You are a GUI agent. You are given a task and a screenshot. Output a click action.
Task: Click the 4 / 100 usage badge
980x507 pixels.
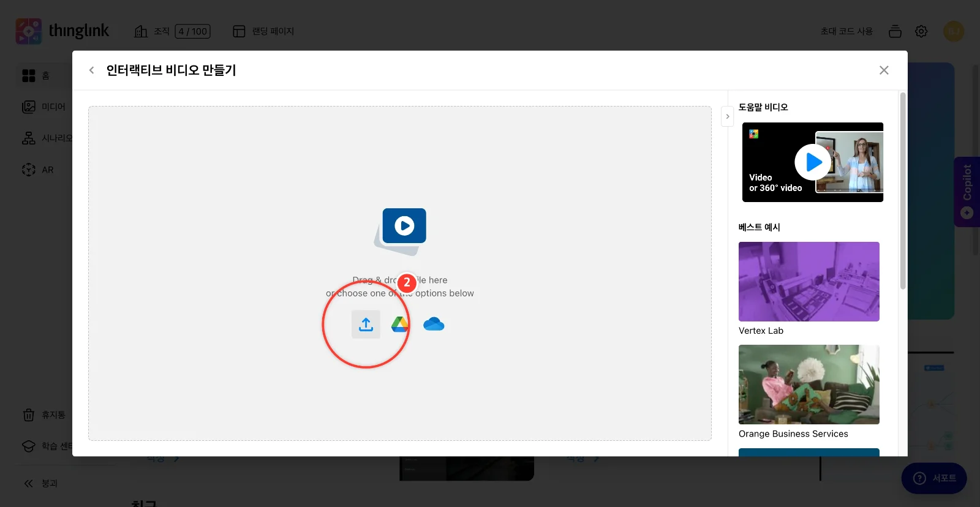click(x=192, y=31)
